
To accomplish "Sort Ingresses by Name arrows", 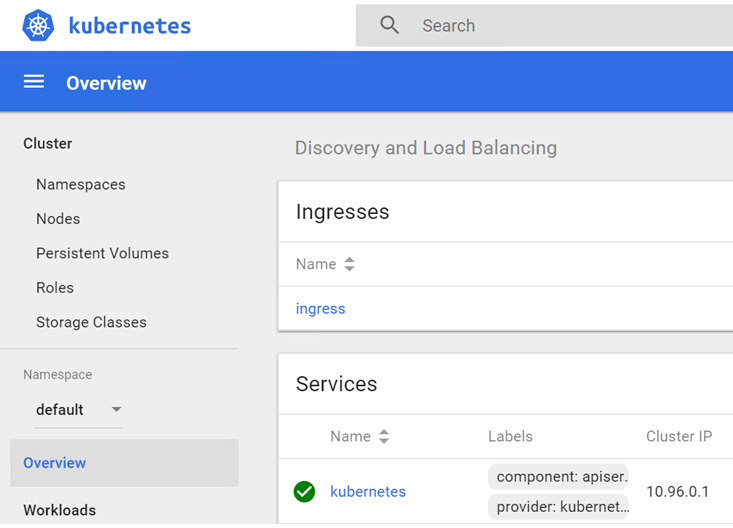I will [x=349, y=264].
